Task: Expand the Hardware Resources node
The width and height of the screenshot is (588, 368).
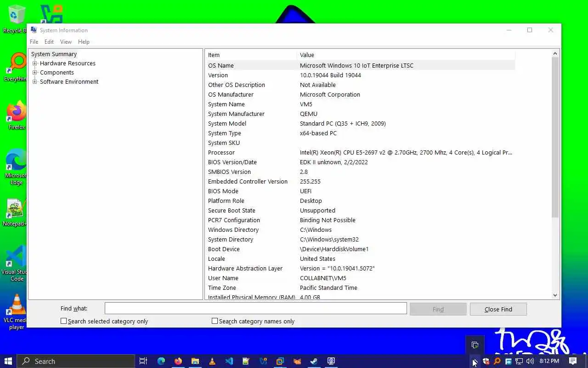Action: (x=34, y=63)
